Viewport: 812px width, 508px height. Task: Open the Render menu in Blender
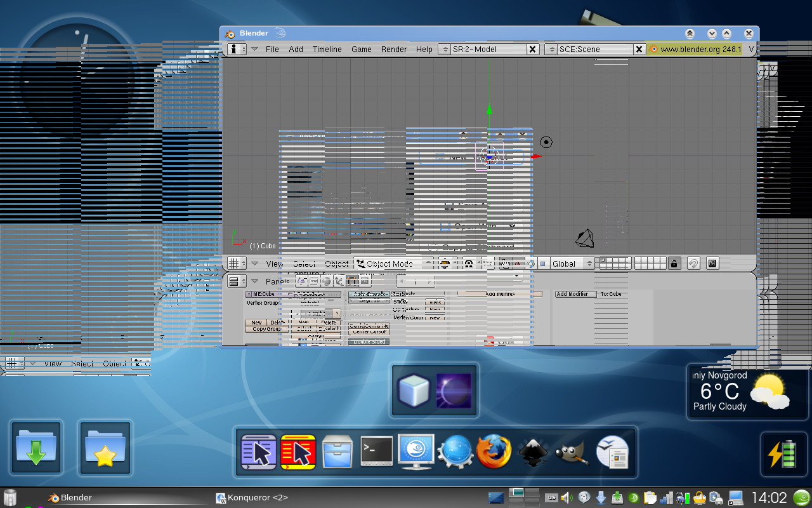[x=393, y=50]
